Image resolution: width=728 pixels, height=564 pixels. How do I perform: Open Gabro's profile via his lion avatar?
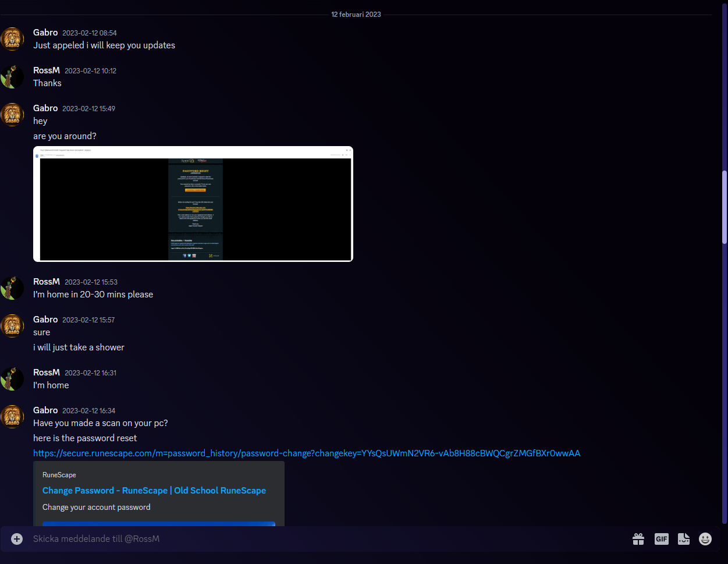coord(12,38)
